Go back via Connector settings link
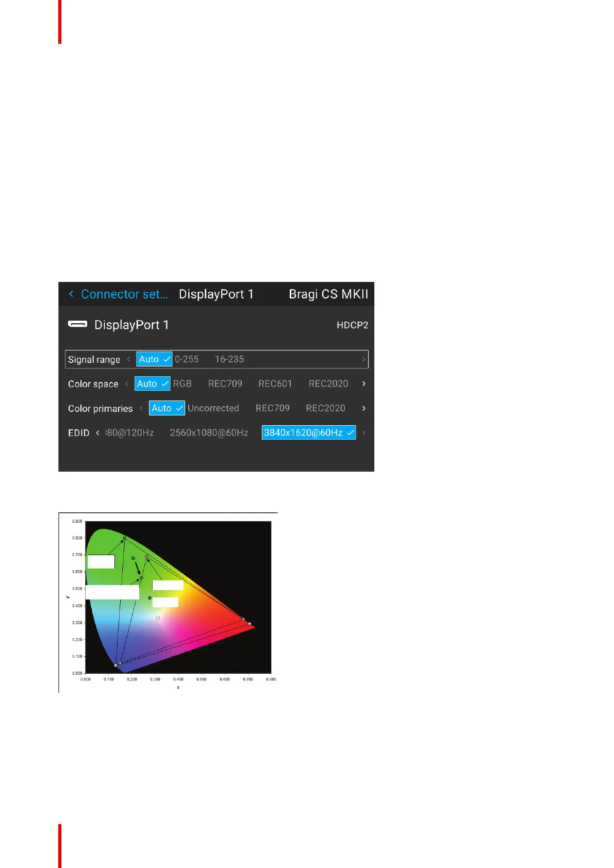The height and width of the screenshot is (868, 614). (x=124, y=294)
